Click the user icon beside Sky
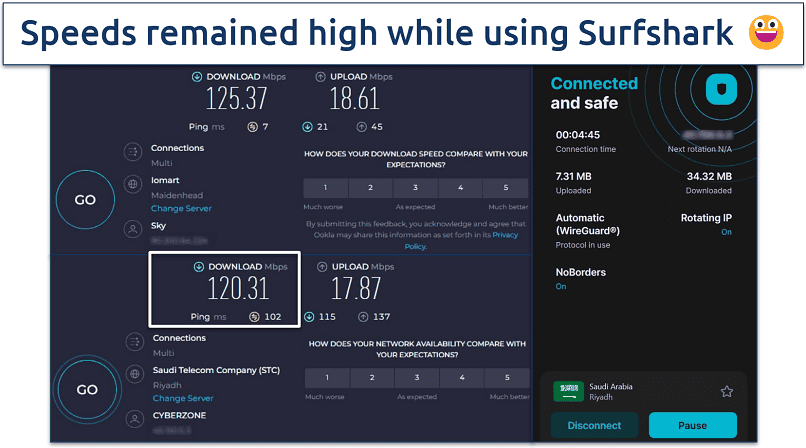The width and height of the screenshot is (806, 448). [133, 229]
